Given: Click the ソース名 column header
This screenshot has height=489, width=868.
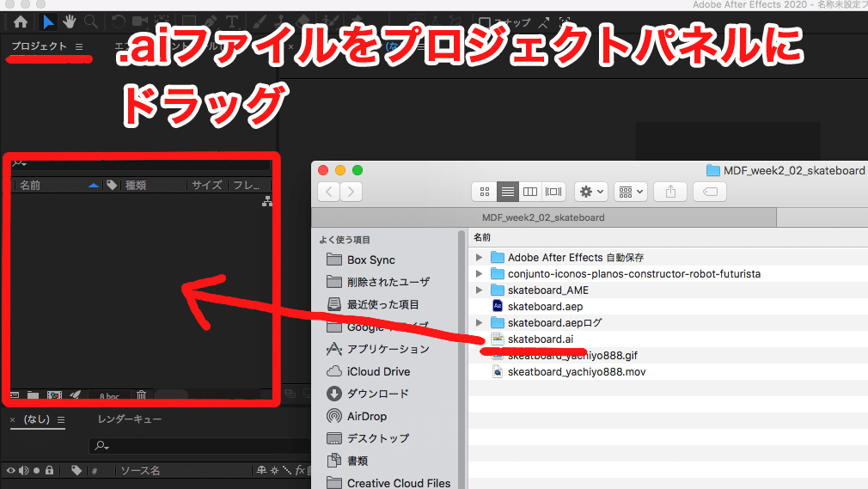Looking at the screenshot, I should 141,471.
